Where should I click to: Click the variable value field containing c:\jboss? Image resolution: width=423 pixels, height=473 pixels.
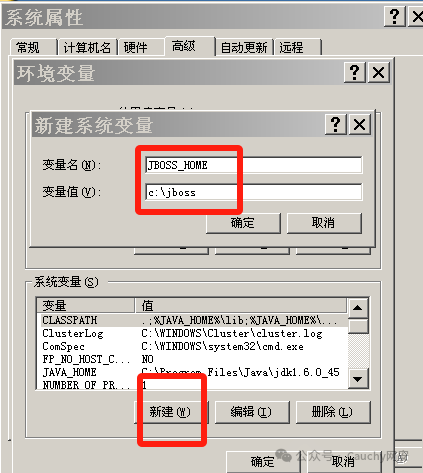pos(254,192)
